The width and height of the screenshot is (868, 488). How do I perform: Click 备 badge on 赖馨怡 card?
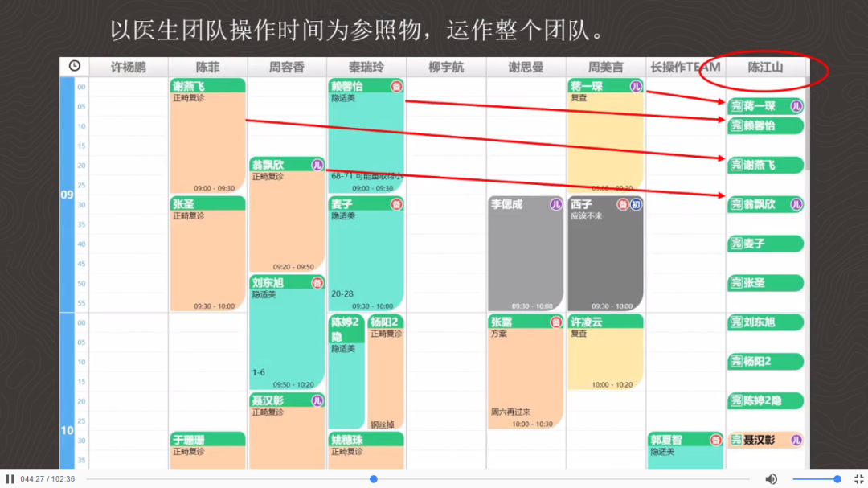click(396, 86)
